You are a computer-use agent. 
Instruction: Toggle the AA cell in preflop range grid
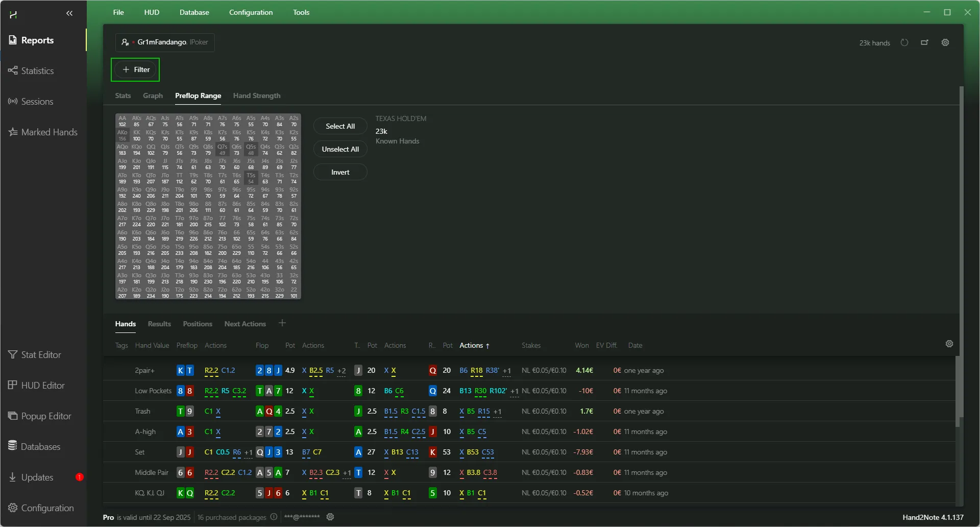point(122,121)
